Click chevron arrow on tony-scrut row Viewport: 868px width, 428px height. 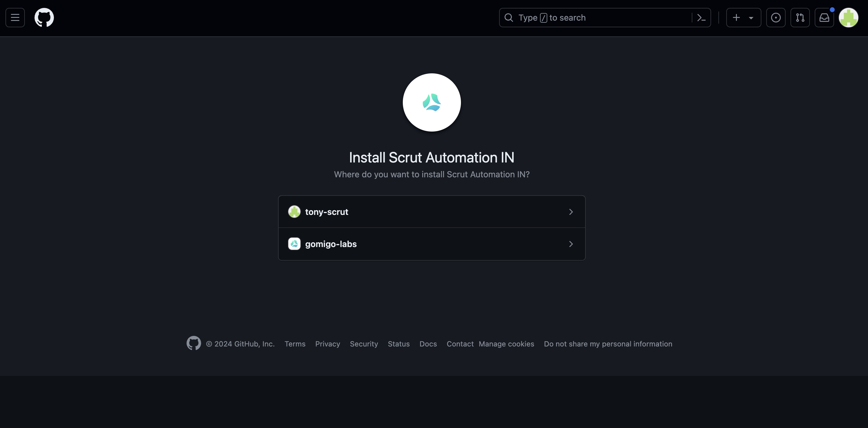(x=571, y=212)
